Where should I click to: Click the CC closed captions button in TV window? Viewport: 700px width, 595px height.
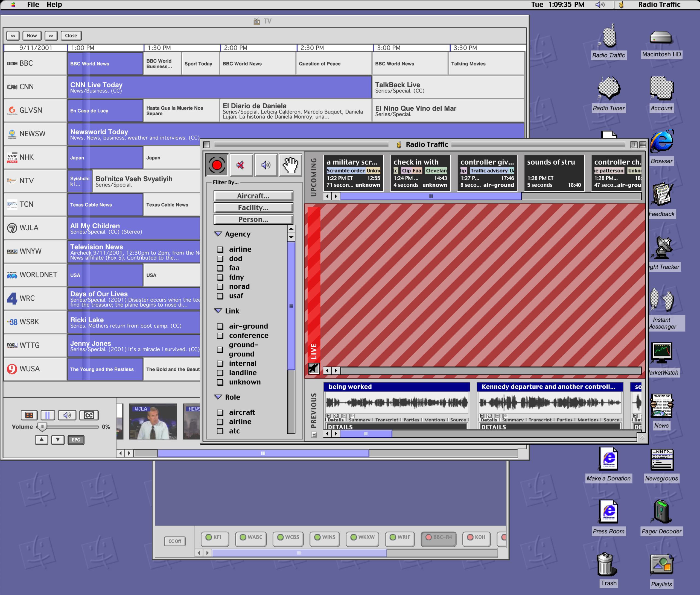(x=89, y=415)
